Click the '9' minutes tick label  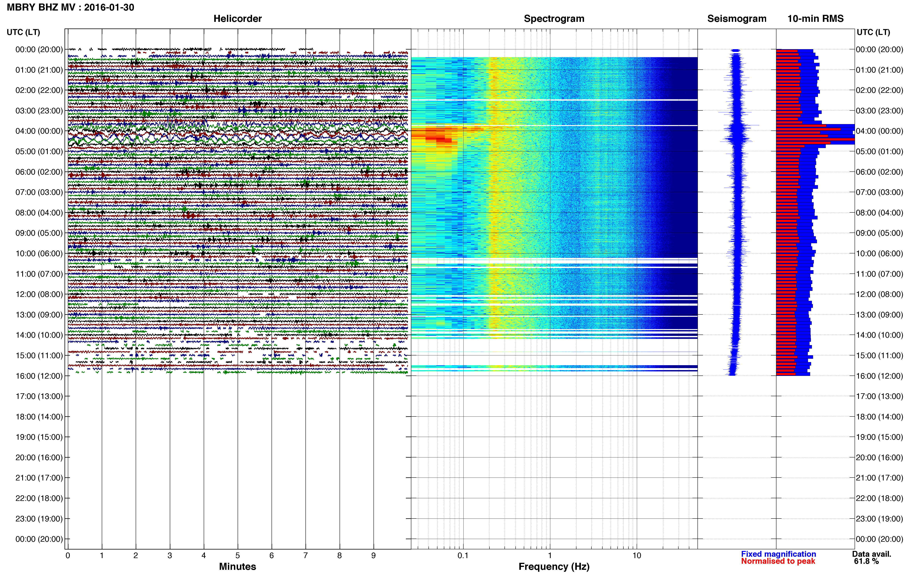(373, 555)
